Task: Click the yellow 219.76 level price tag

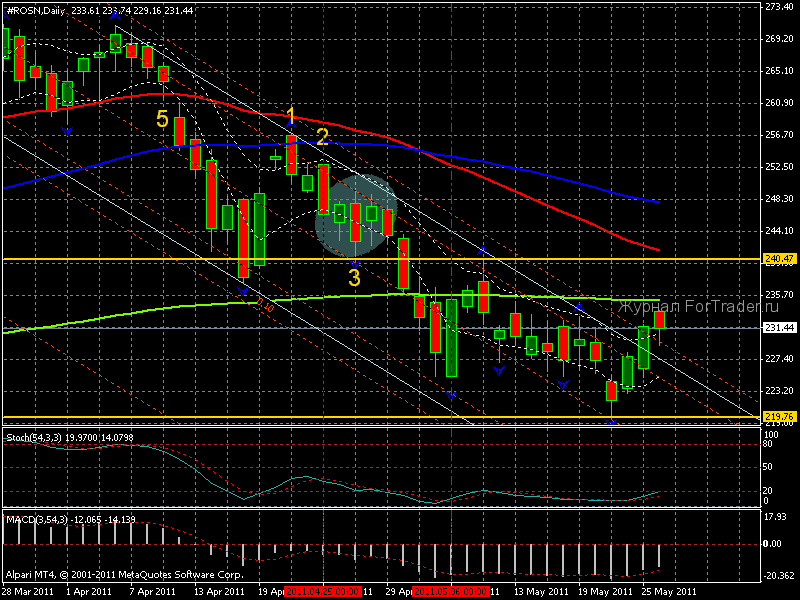Action: tap(779, 416)
